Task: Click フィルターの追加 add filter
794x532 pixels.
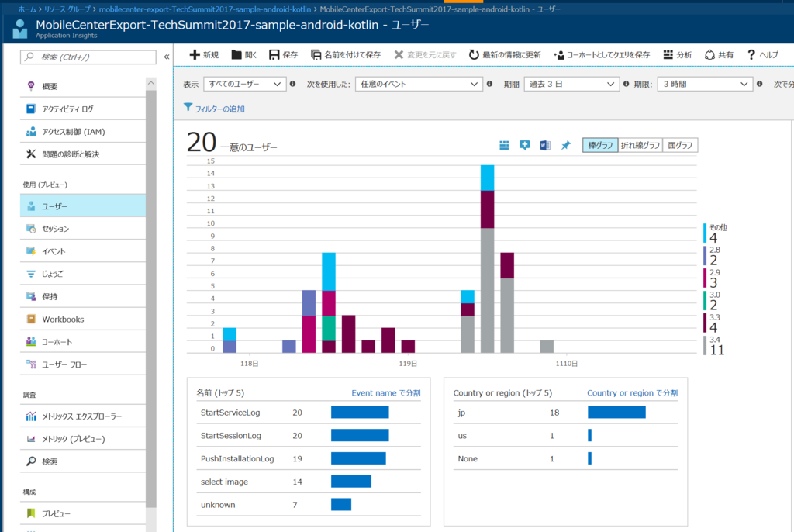Action: 214,109
